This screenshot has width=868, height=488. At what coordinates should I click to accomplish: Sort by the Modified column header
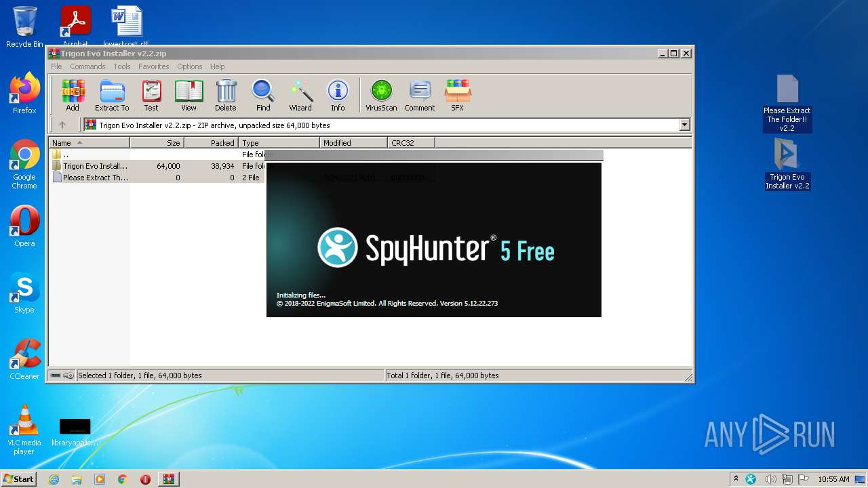click(x=353, y=143)
